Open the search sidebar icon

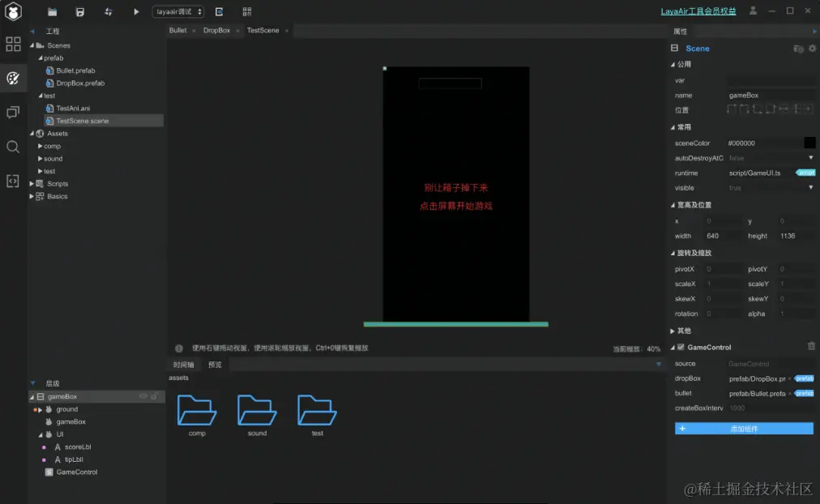(13, 147)
